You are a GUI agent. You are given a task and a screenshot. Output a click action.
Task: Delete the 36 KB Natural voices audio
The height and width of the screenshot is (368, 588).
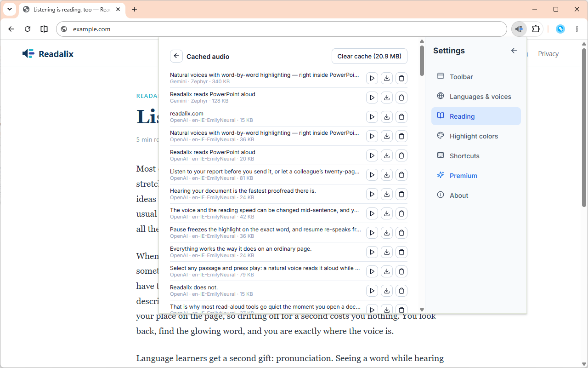(x=401, y=136)
